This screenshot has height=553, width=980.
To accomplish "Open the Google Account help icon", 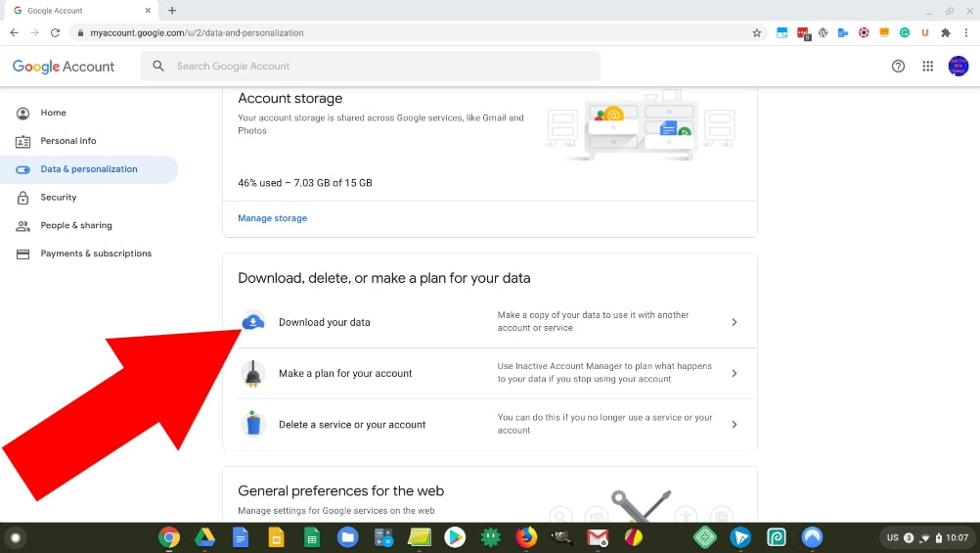I will coord(898,66).
